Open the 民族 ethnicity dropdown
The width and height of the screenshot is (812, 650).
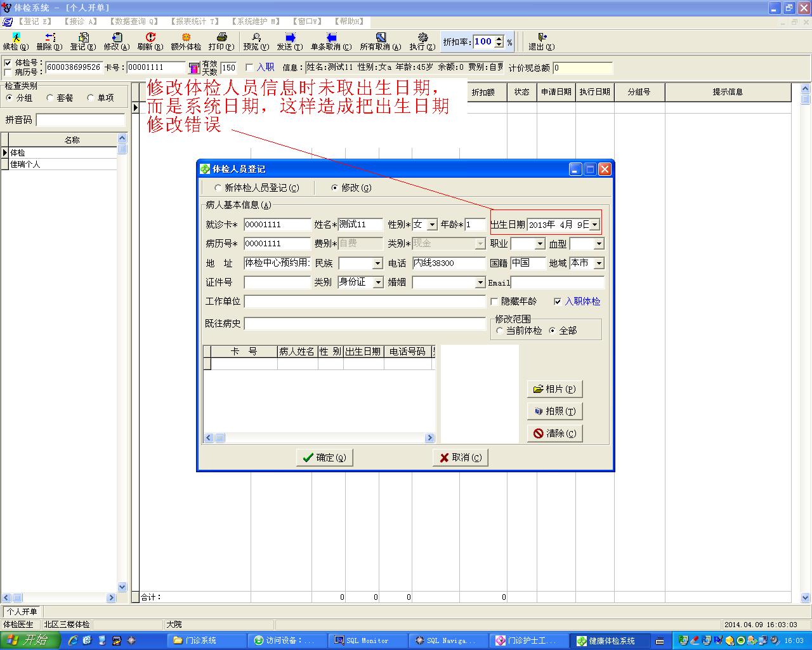coord(377,263)
